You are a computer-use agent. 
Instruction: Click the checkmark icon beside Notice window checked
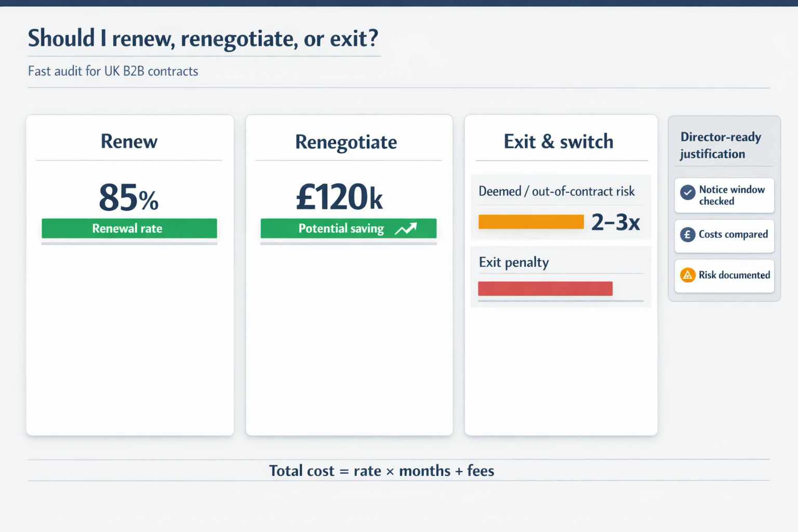pyautogui.click(x=687, y=193)
